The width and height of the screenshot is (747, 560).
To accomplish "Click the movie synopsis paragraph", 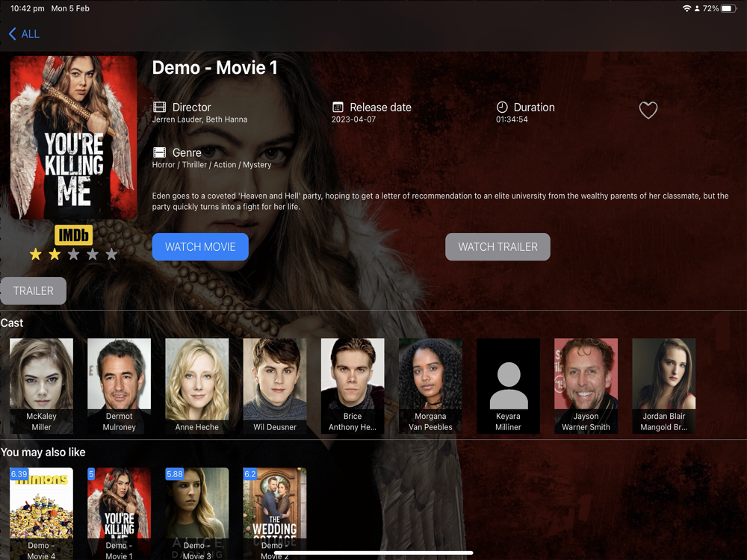I will [x=440, y=201].
